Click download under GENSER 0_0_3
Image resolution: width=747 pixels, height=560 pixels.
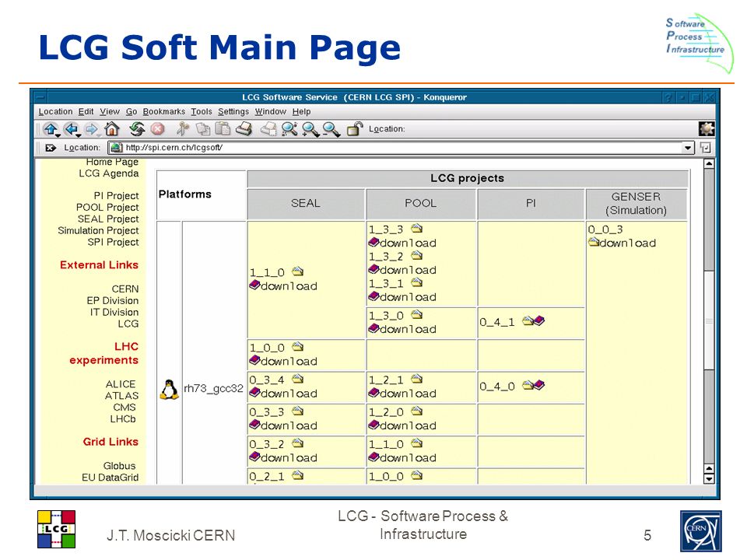pos(627,243)
